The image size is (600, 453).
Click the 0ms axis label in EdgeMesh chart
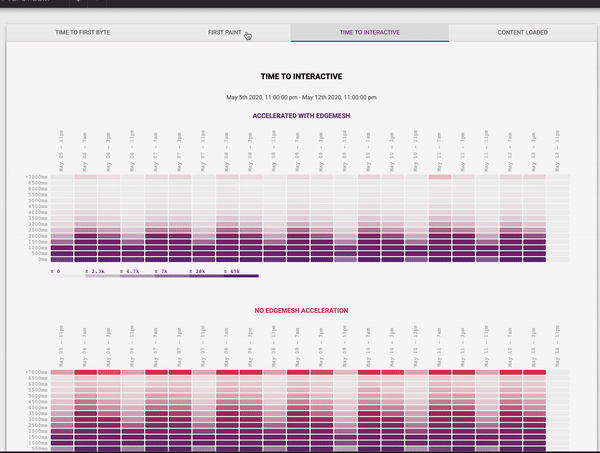pos(43,259)
